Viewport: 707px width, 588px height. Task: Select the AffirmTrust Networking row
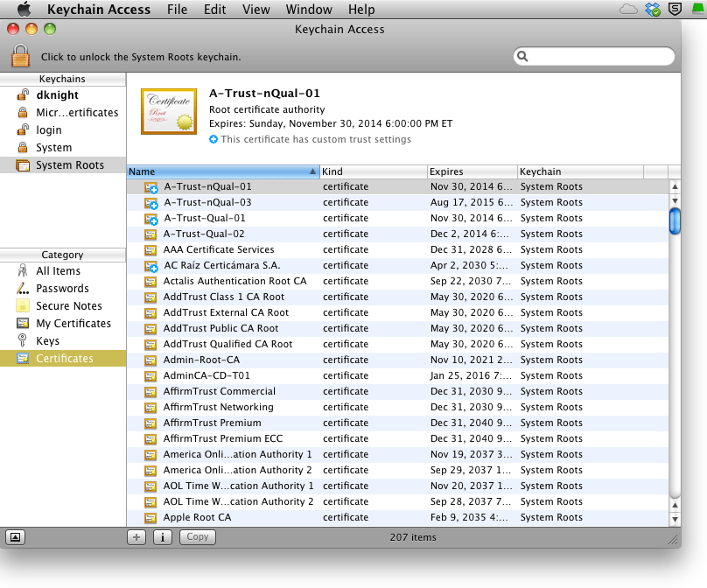coord(397,408)
